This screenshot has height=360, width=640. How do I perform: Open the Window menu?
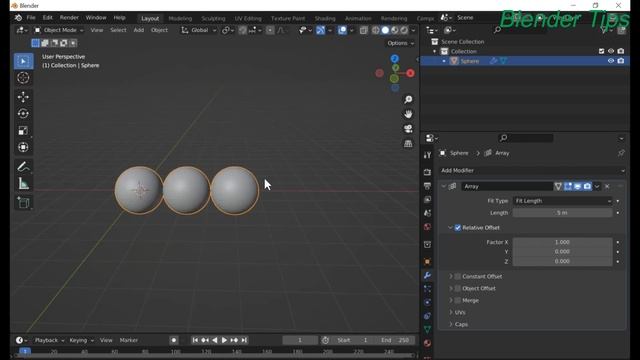(x=96, y=18)
